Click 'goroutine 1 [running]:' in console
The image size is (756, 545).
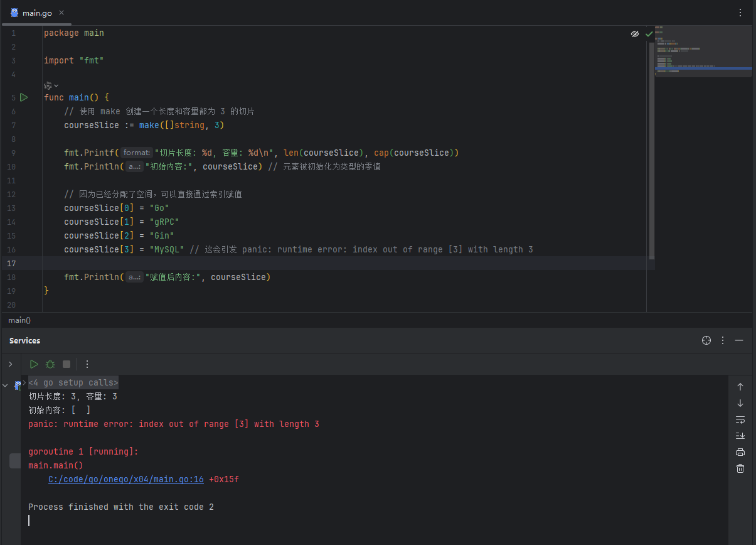83,452
